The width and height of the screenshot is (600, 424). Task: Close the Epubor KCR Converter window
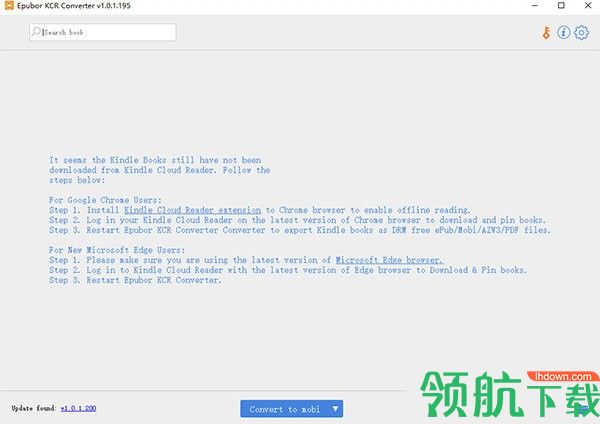[588, 6]
